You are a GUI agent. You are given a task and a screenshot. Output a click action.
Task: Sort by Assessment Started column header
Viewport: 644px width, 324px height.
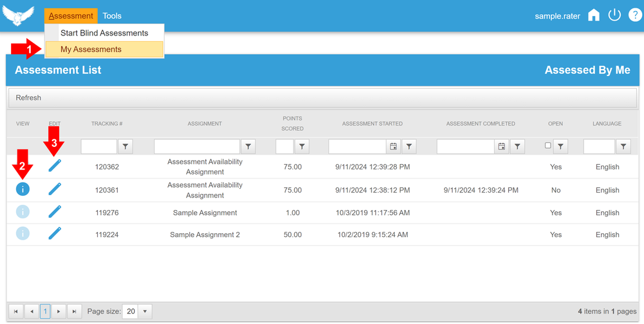372,124
